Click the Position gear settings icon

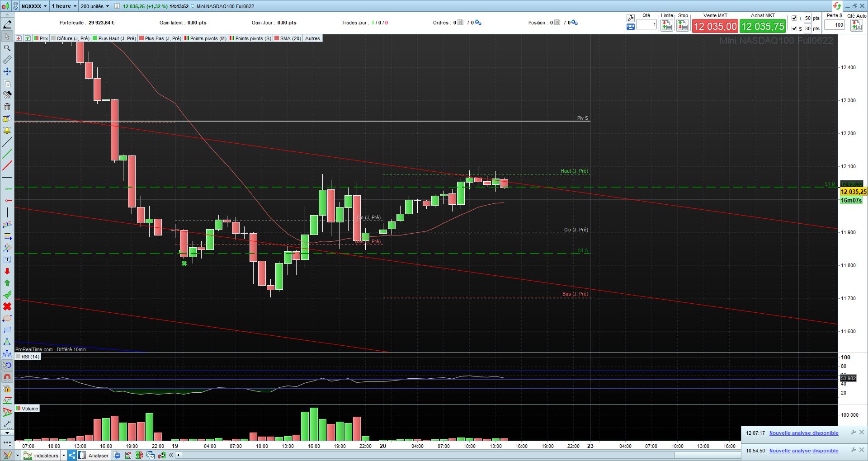574,23
